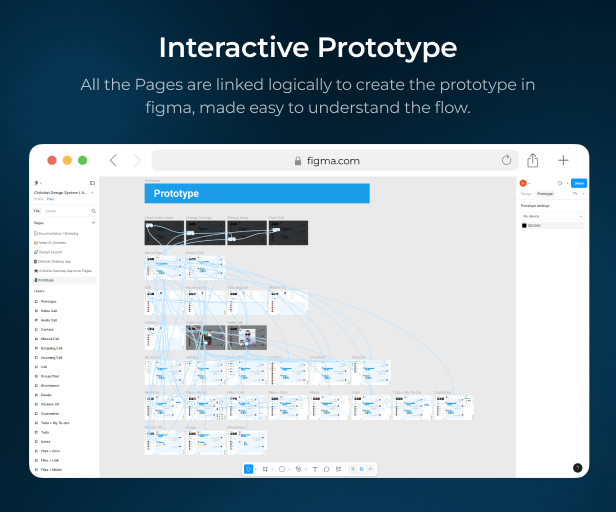Search layers with the magnifier icon
Viewport: 616px width, 512px height.
click(94, 211)
